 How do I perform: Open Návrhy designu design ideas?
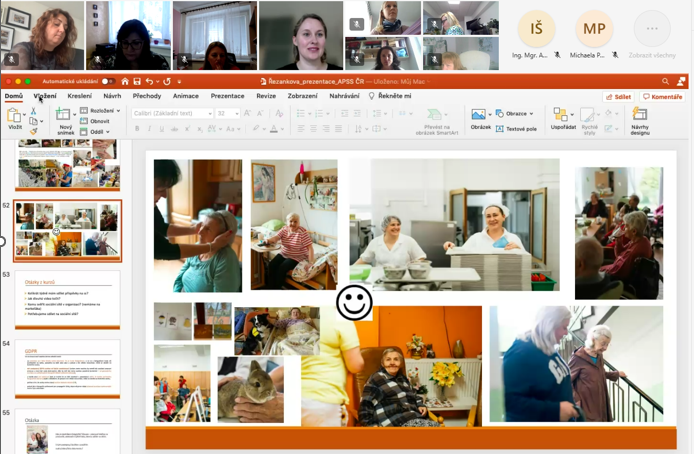(640, 118)
